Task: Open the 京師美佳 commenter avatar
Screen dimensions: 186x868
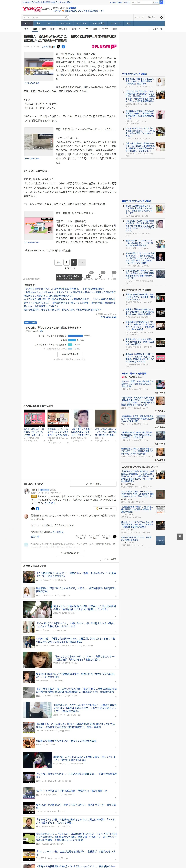Action: click(26, 491)
